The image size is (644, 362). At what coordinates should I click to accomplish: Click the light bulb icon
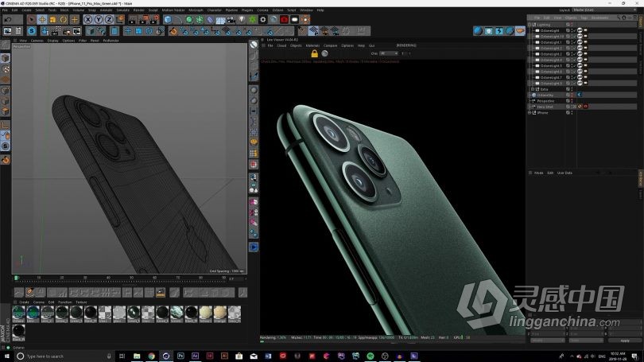(242, 19)
